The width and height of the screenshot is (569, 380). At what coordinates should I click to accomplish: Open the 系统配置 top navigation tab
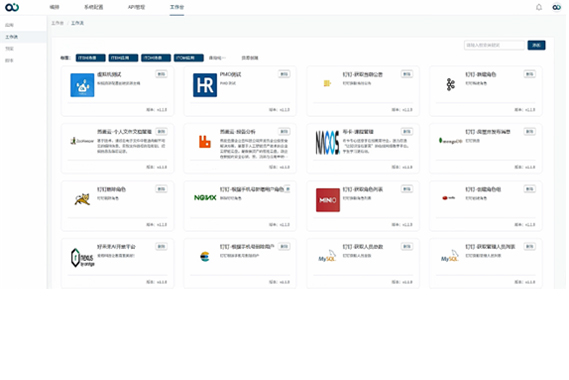tap(94, 7)
